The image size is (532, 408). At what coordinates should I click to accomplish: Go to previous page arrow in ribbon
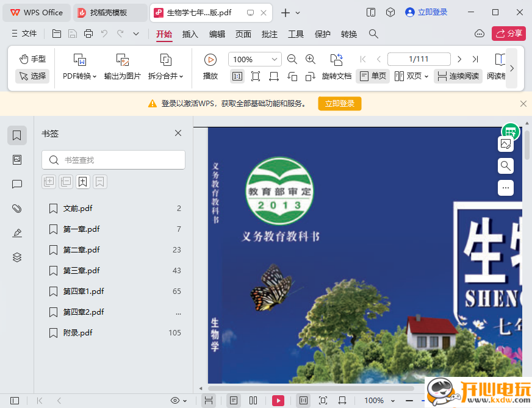coord(379,59)
